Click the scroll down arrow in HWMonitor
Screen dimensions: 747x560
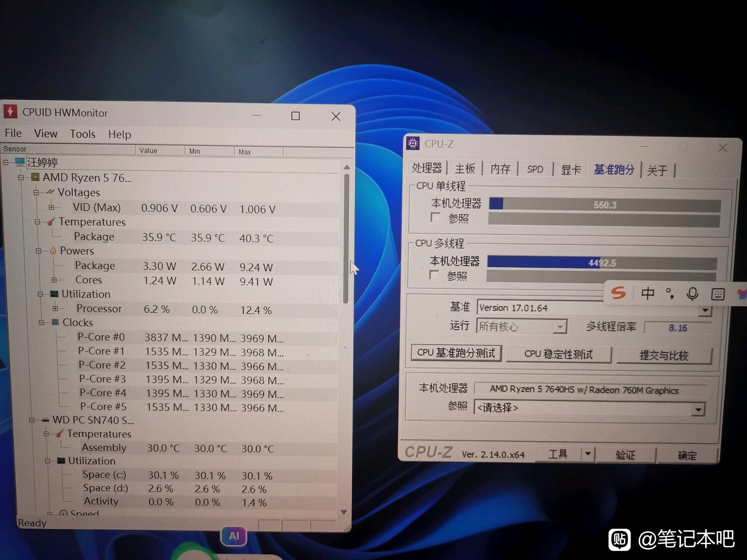click(344, 512)
